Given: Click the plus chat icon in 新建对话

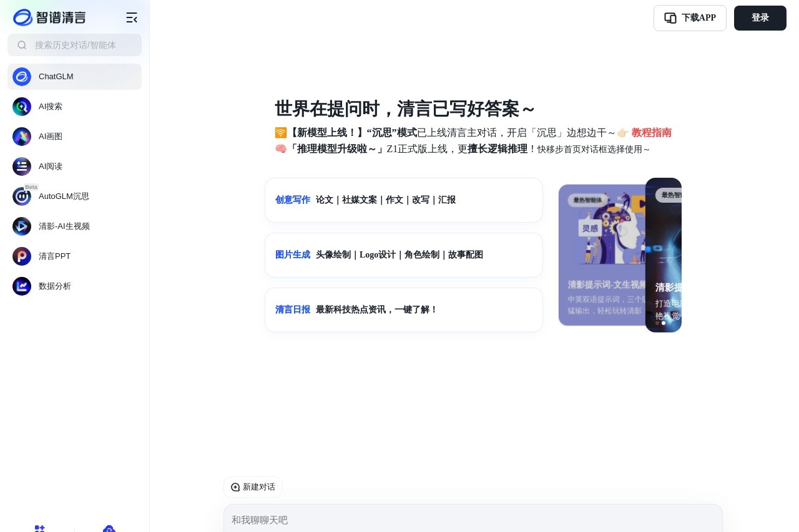Looking at the screenshot, I should click(235, 487).
